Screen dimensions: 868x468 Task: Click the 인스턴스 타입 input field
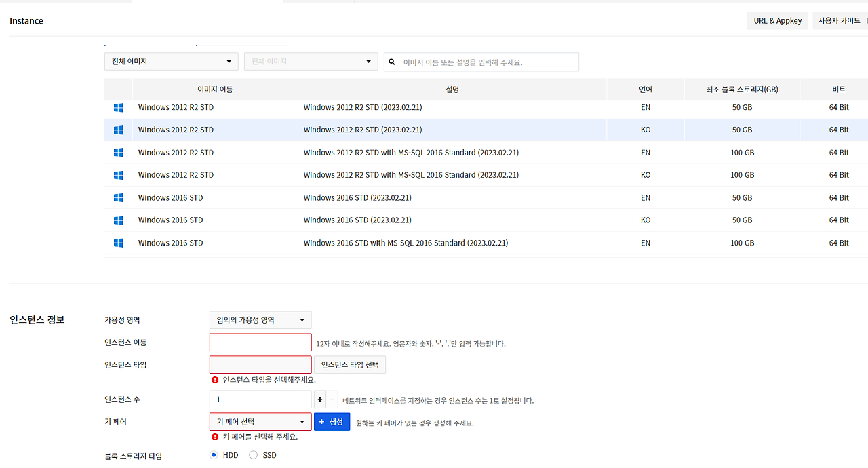[260, 365]
